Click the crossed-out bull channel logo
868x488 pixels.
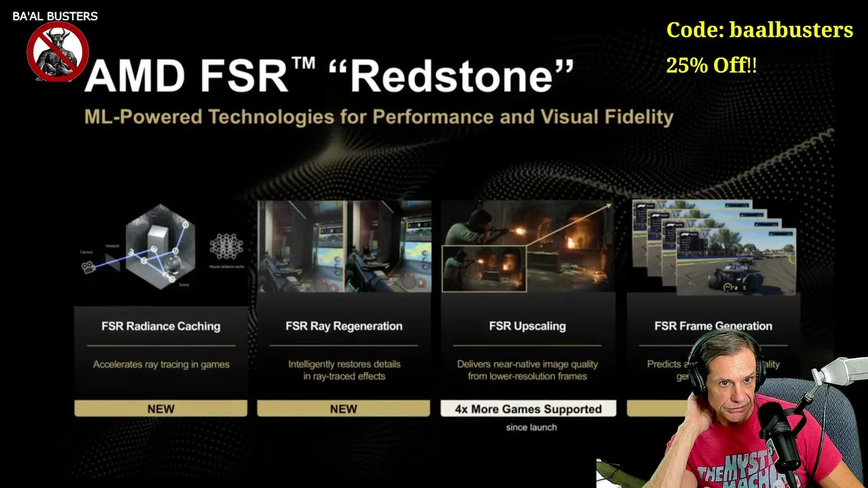coord(58,52)
